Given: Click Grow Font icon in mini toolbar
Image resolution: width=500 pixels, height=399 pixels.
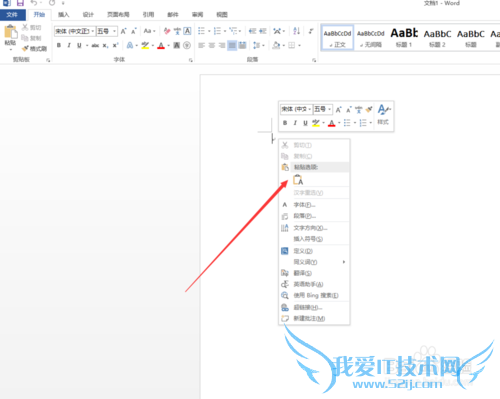Looking at the screenshot, I should (339, 109).
